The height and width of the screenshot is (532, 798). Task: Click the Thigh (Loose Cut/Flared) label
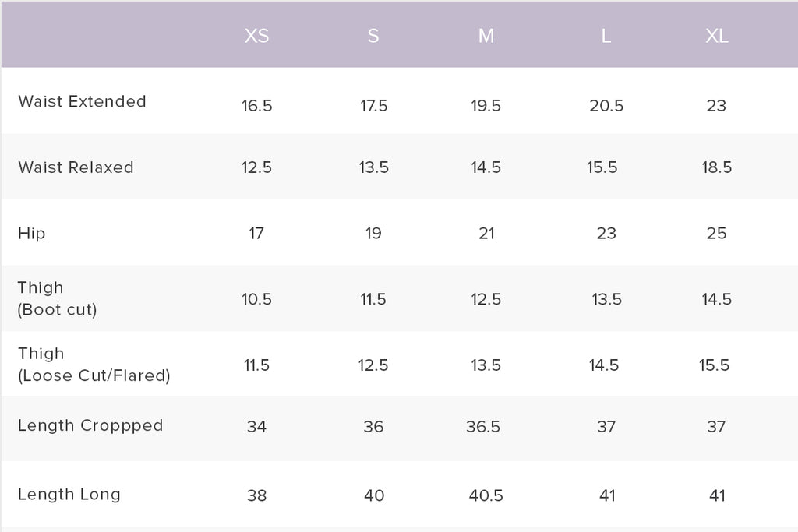pyautogui.click(x=94, y=365)
